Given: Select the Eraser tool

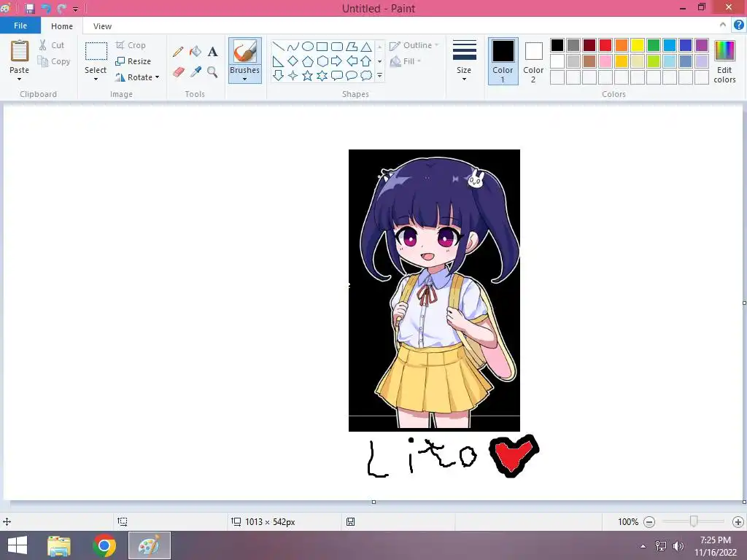Looking at the screenshot, I should coord(178,72).
